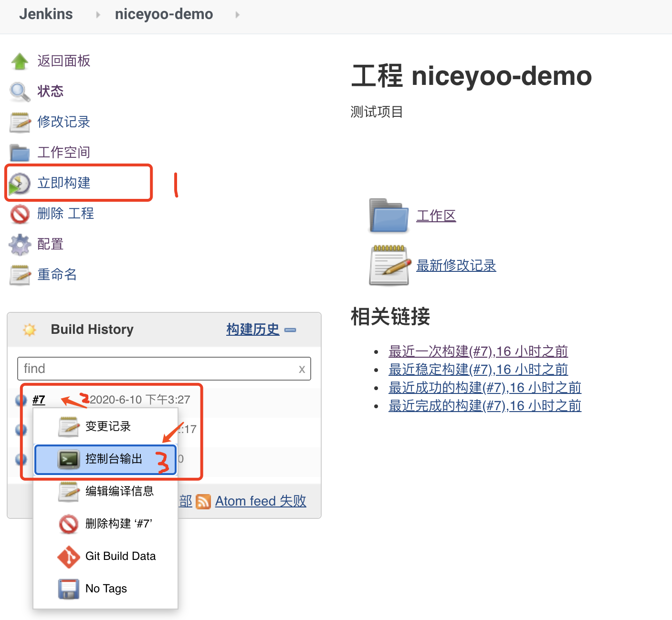672x620 pixels.
Task: Click the orange RSS icon beside Atom feed 失败
Action: 203,502
